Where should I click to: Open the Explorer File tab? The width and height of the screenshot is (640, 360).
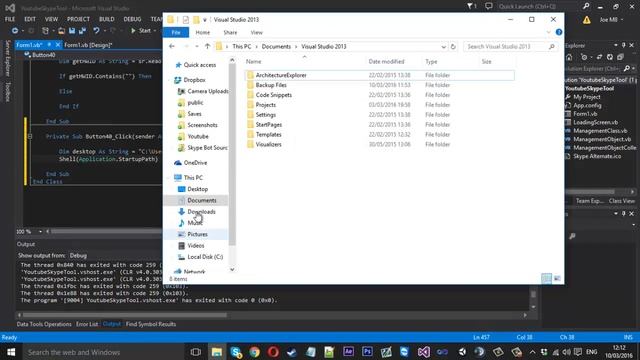pos(176,32)
